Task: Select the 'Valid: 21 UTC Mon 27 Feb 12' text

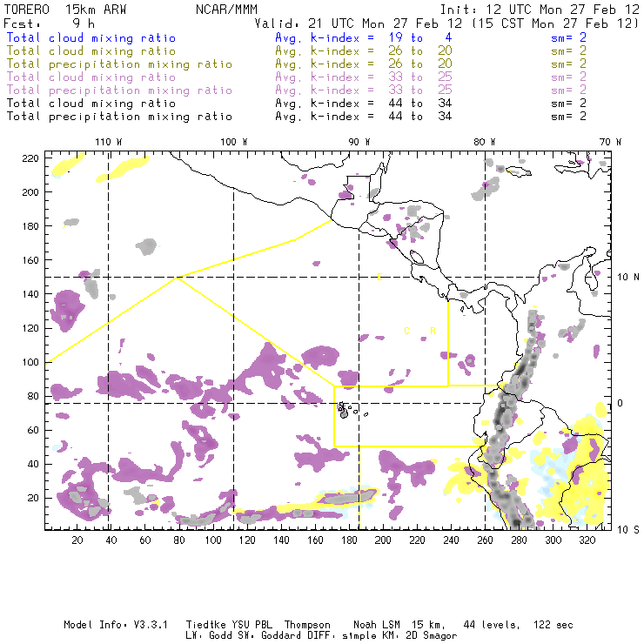Action: click(x=359, y=23)
